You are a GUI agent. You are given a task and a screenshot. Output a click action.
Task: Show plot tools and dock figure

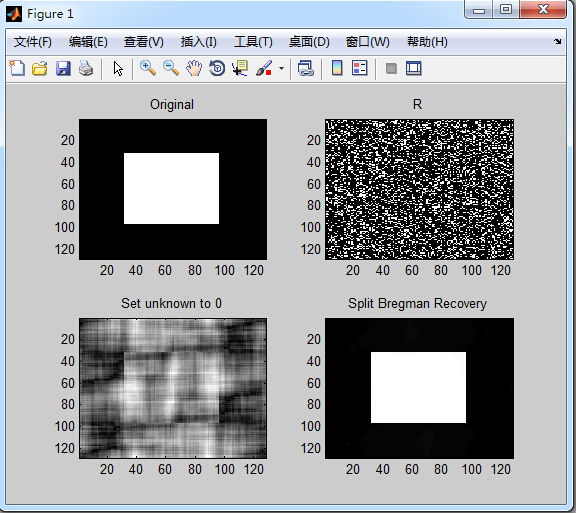tap(414, 68)
